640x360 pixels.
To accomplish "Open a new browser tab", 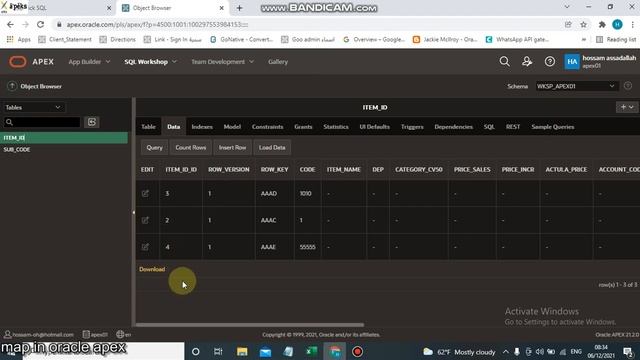I will (x=240, y=8).
